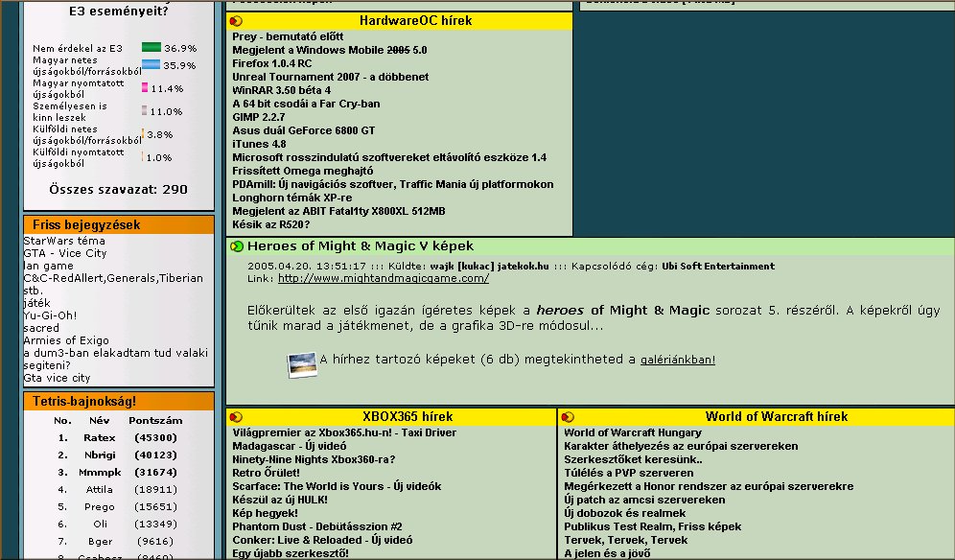Click the Friss bejegyzések panel header
Screen dimensions: 955x560
click(x=119, y=224)
